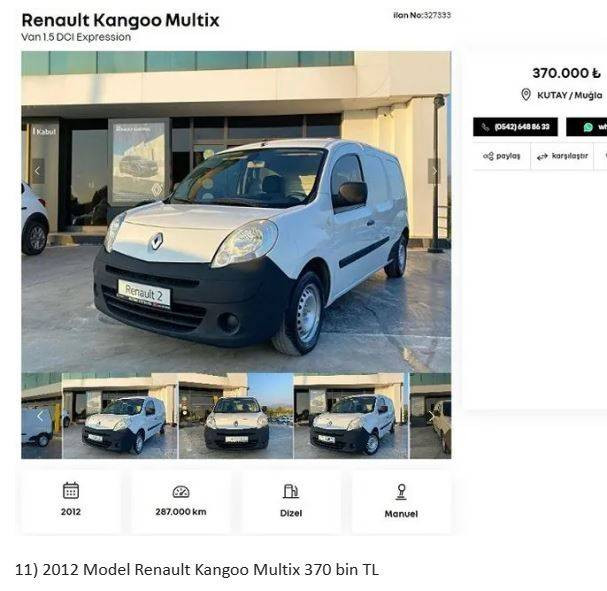Click the paylaş share button
Viewport: 607px width, 591px height.
point(502,156)
